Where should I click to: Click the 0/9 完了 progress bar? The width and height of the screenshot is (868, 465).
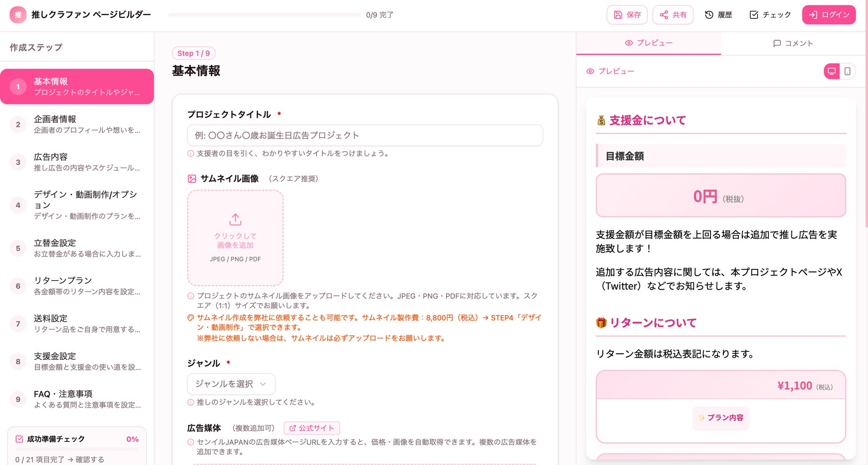click(264, 15)
